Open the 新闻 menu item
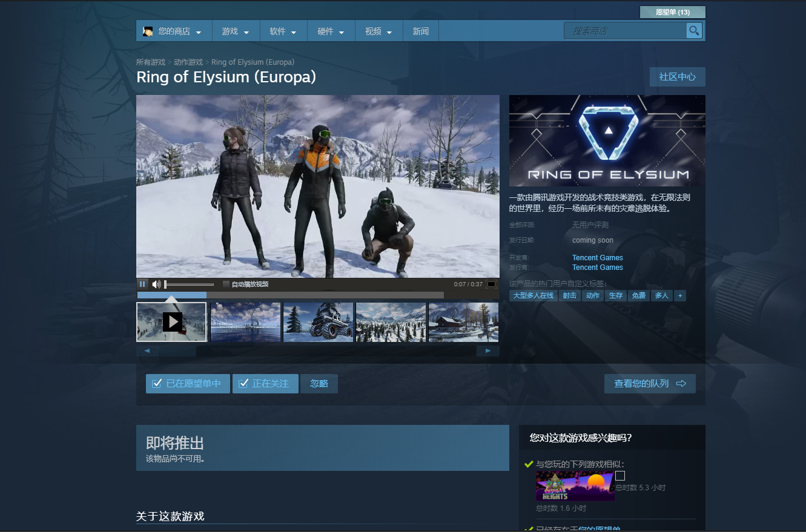 pyautogui.click(x=420, y=31)
